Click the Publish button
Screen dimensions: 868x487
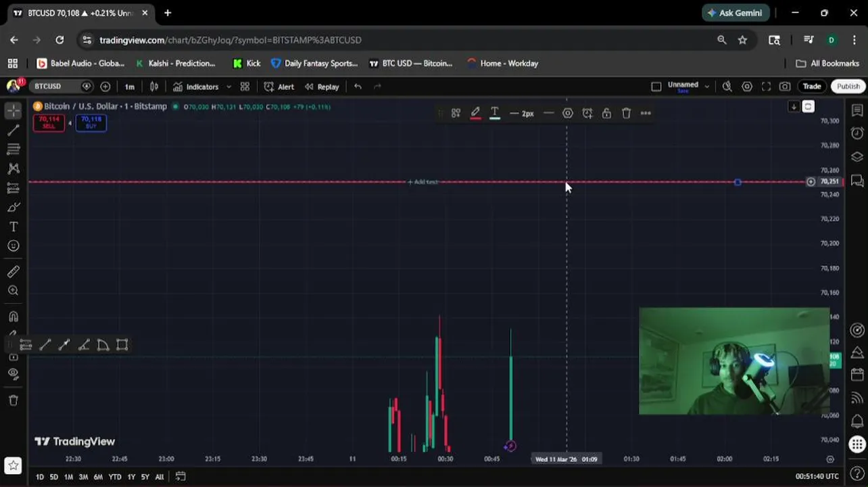(x=848, y=87)
